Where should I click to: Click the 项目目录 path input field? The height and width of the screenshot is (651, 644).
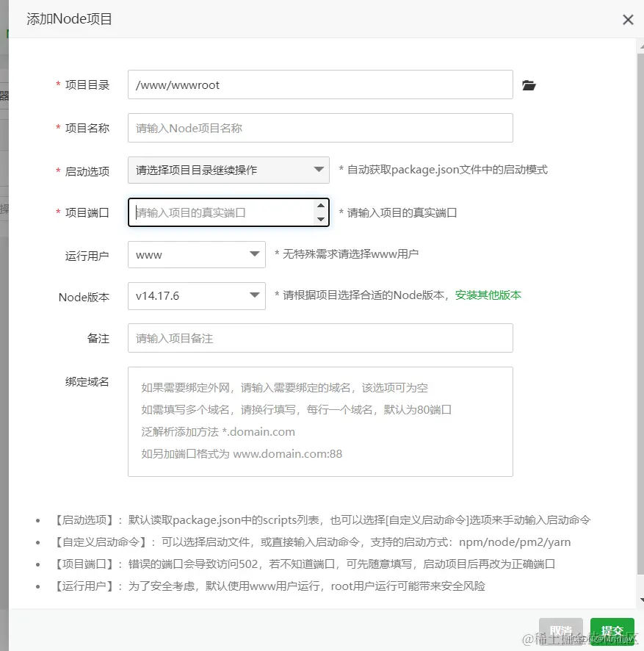[320, 84]
